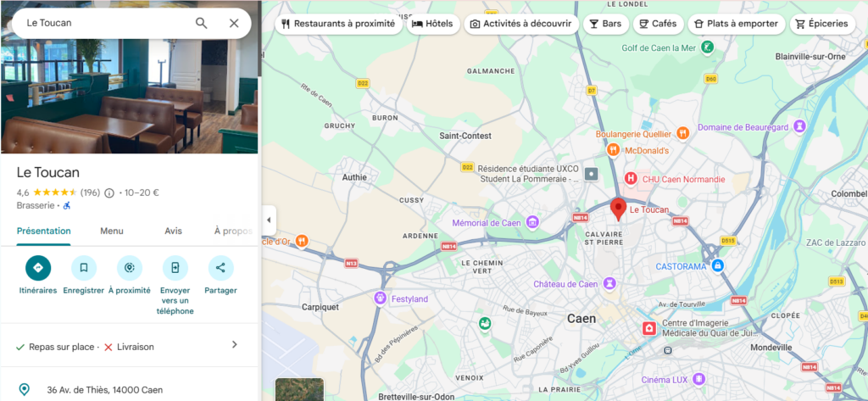Viewport: 868px width, 401px height.
Task: Click Domaine de Beauregard marker
Action: (x=798, y=127)
